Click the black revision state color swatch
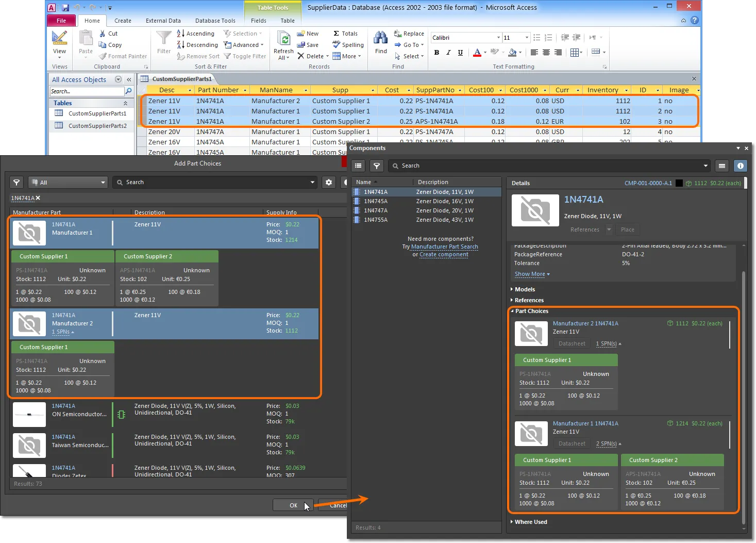 pyautogui.click(x=679, y=183)
